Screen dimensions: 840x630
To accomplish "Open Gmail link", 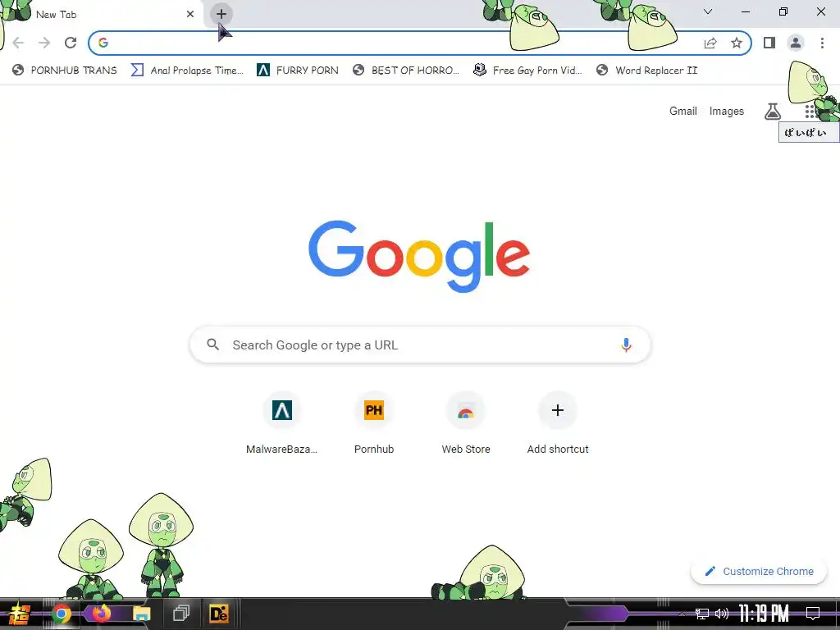I will point(683,111).
